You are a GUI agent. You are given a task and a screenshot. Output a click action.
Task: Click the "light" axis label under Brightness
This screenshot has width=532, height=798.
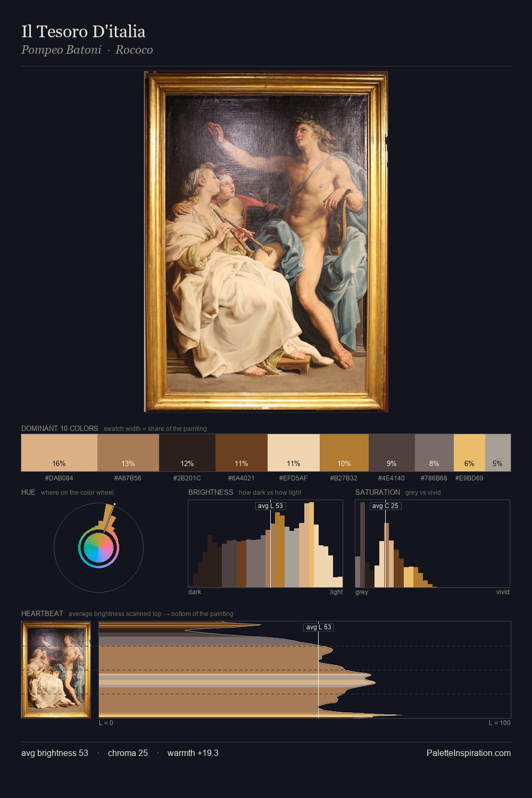337,592
